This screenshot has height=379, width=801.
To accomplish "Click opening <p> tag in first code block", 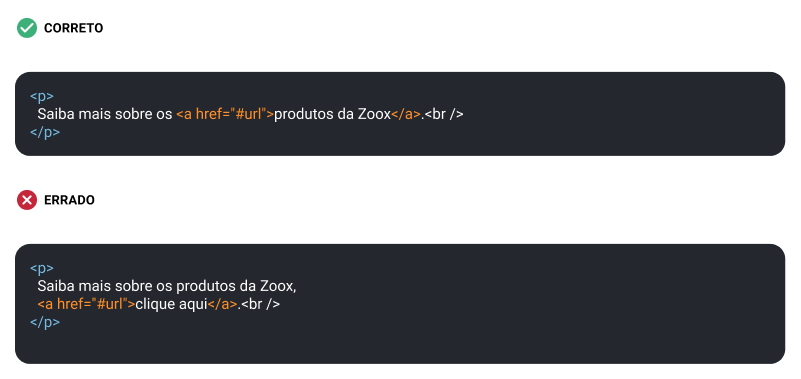I will 42,96.
